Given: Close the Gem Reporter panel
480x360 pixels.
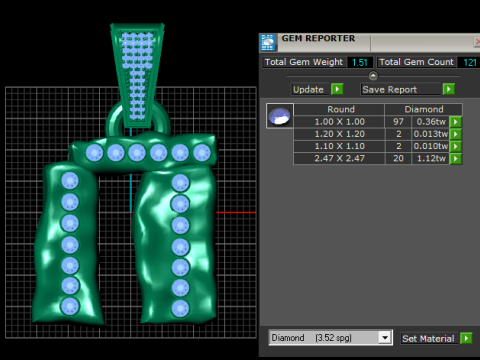Looking at the screenshot, I should click(477, 42).
